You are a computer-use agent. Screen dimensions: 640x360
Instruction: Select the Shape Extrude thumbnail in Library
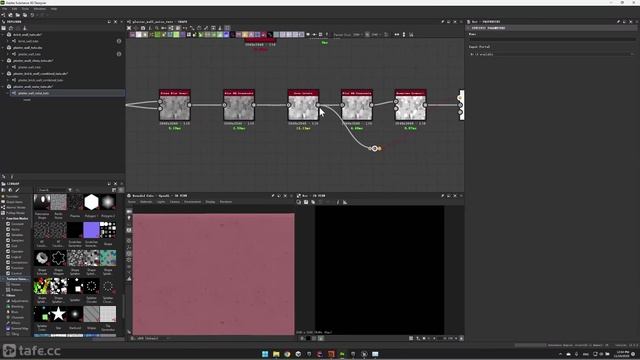(42, 258)
